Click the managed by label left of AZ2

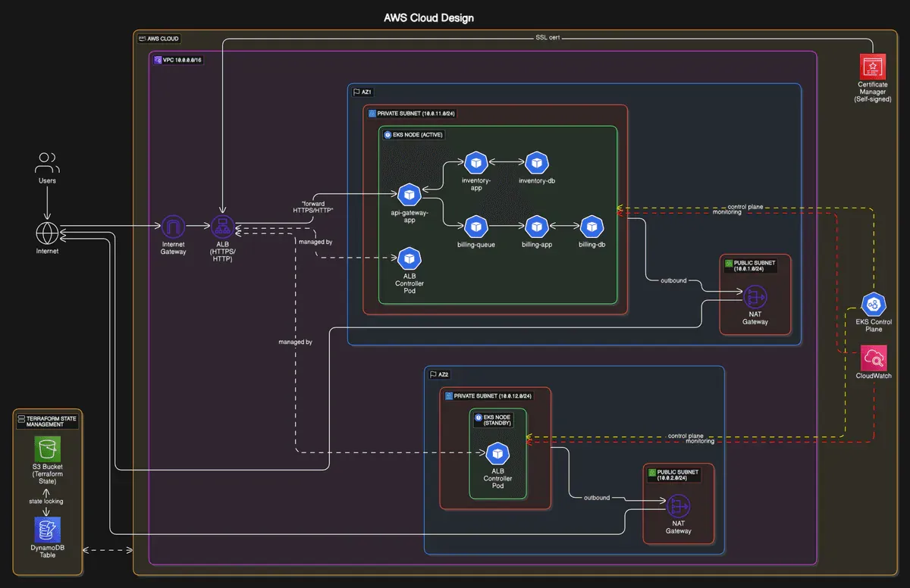(x=296, y=342)
